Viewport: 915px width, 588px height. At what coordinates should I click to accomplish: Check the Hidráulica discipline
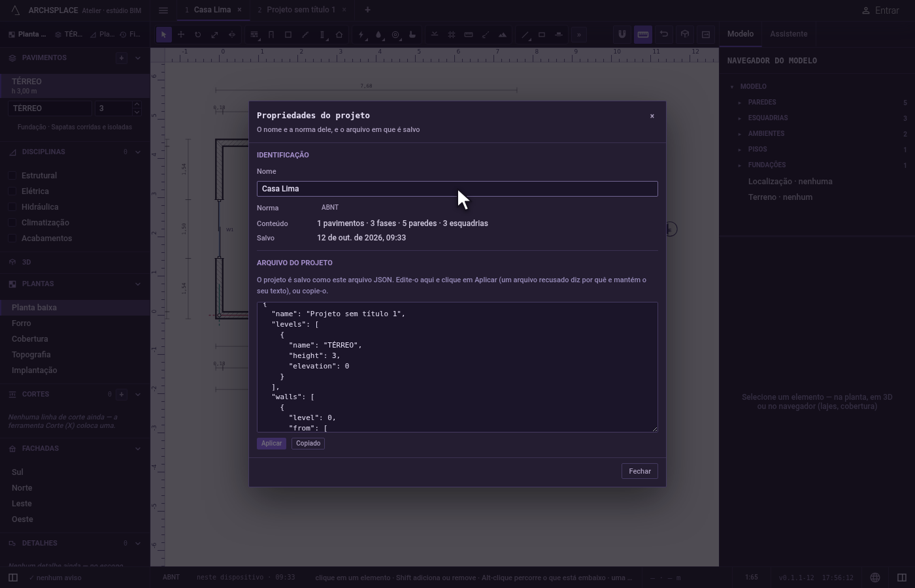pyautogui.click(x=12, y=207)
